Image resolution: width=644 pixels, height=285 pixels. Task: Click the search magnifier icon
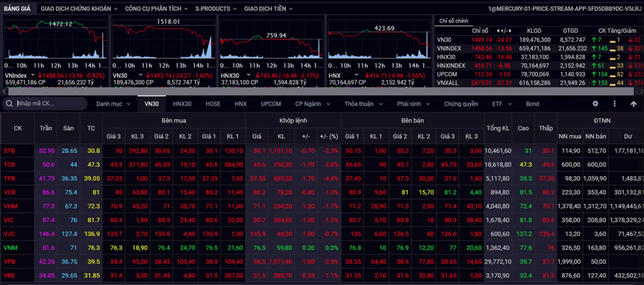[x=9, y=104]
